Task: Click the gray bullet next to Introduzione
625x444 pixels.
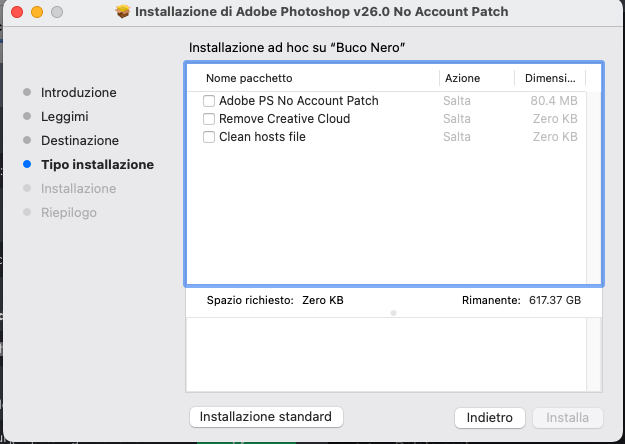Action: coord(27,92)
